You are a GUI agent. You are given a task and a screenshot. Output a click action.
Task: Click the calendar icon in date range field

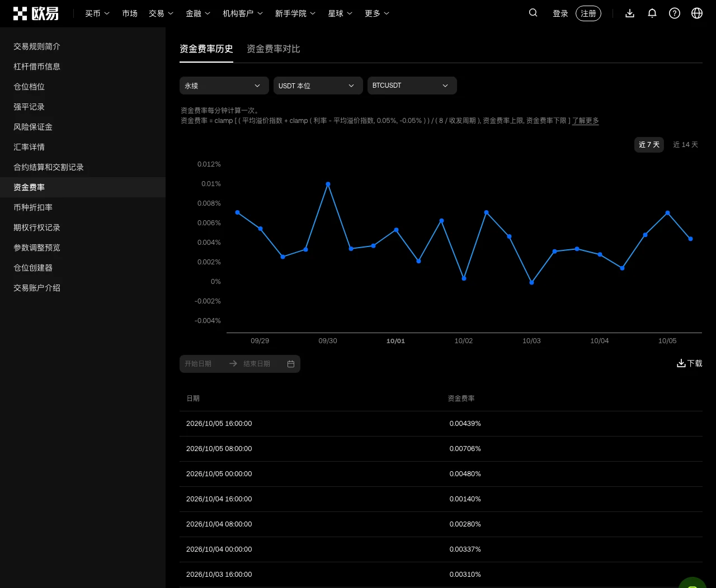coord(291,364)
